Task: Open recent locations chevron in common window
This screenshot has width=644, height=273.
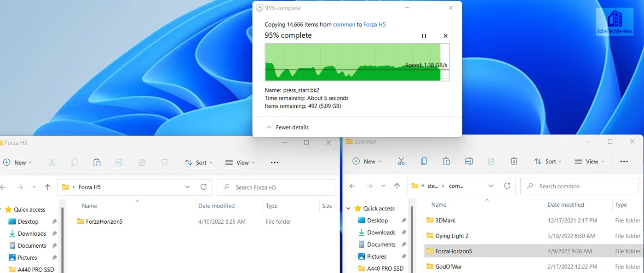Action: pos(384,186)
